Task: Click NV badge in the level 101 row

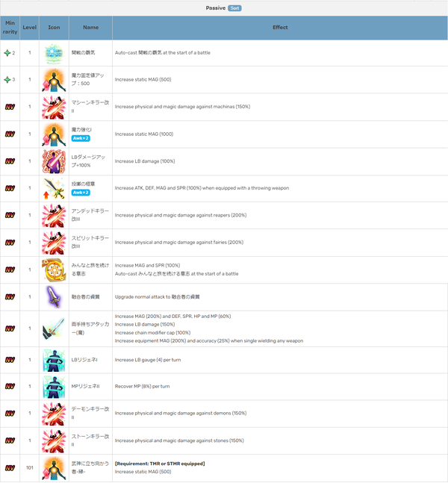Action: [10, 468]
